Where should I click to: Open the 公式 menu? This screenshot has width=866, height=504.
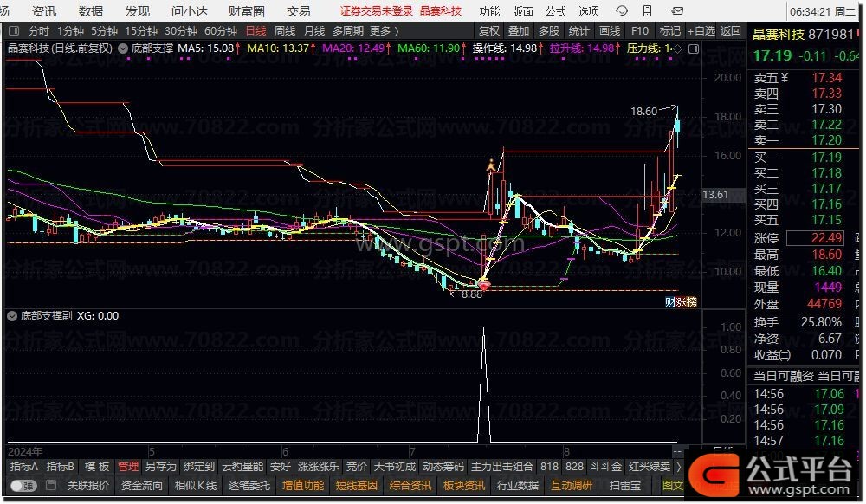(556, 11)
